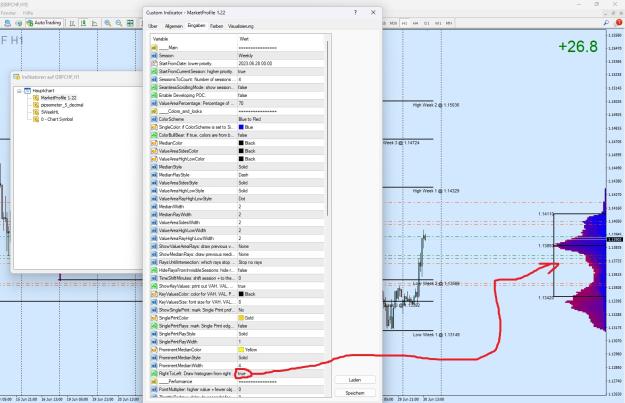Toggle HideRaysFromInvisibleSessions false value

coord(281,270)
